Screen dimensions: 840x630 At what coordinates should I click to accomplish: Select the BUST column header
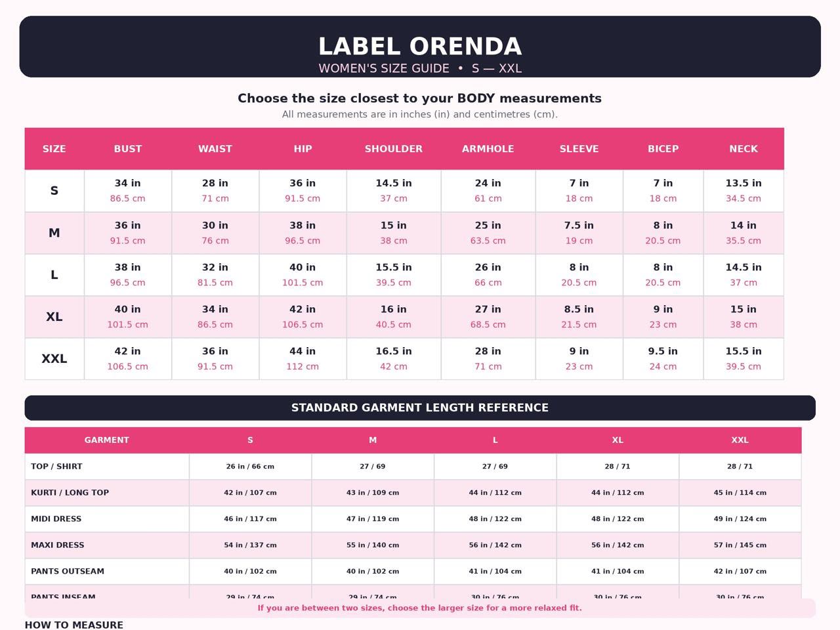[128, 149]
